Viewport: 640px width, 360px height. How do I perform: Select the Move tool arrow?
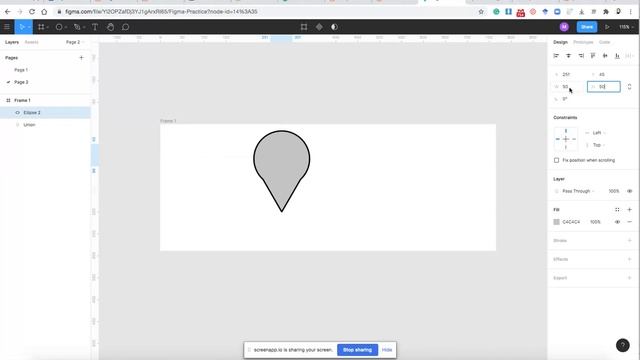click(x=22, y=27)
